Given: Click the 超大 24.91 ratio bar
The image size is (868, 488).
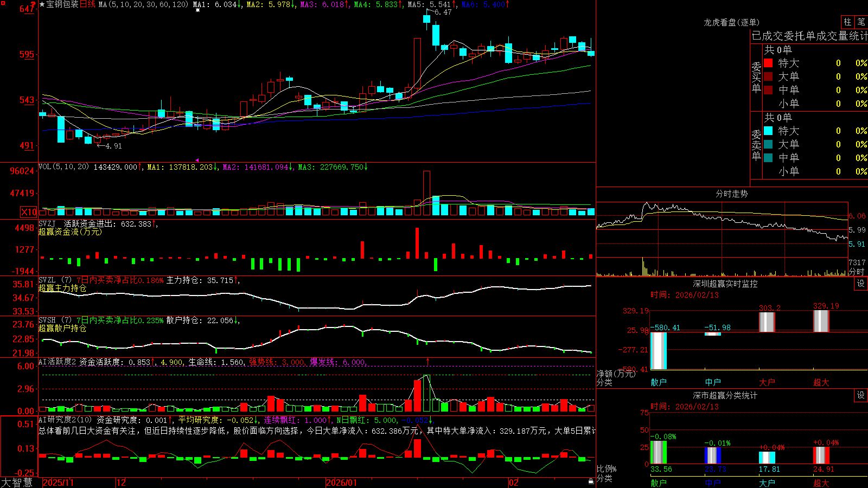Looking at the screenshot, I should click(821, 455).
